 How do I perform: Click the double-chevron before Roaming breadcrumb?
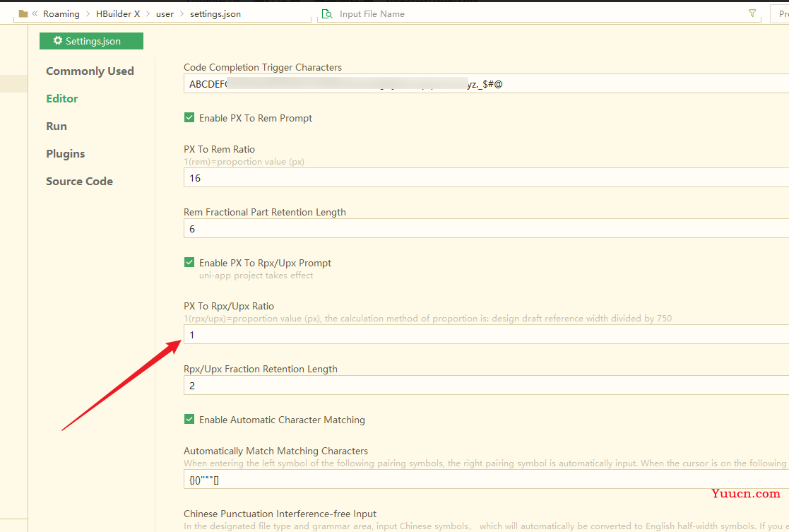[x=35, y=13]
